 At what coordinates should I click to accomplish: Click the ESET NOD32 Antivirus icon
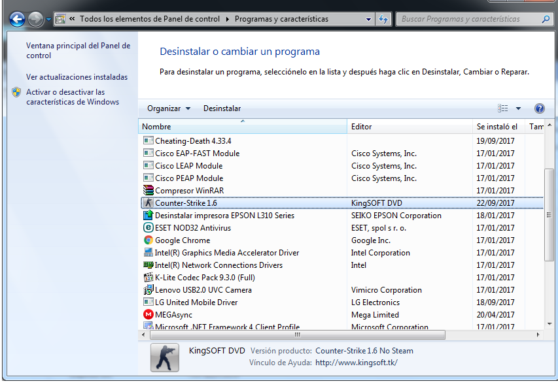coord(148,227)
